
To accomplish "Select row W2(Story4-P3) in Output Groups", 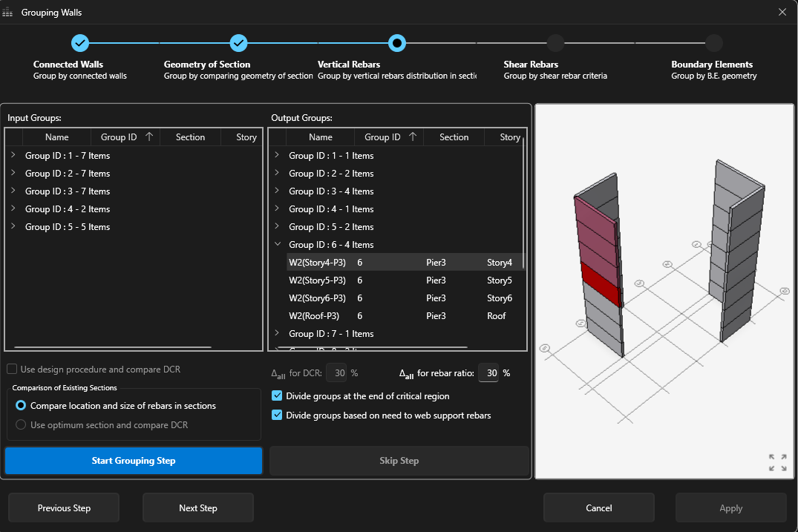I will point(405,263).
